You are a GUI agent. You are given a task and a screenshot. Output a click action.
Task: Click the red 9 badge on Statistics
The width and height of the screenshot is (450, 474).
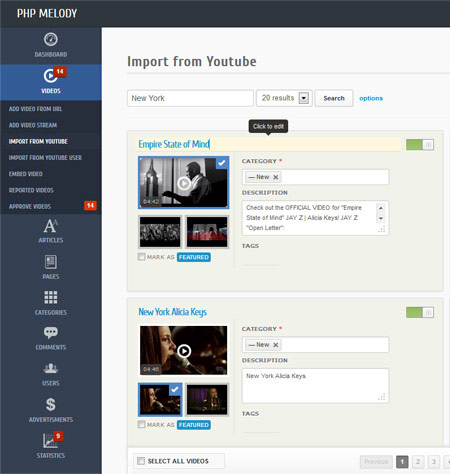[58, 436]
